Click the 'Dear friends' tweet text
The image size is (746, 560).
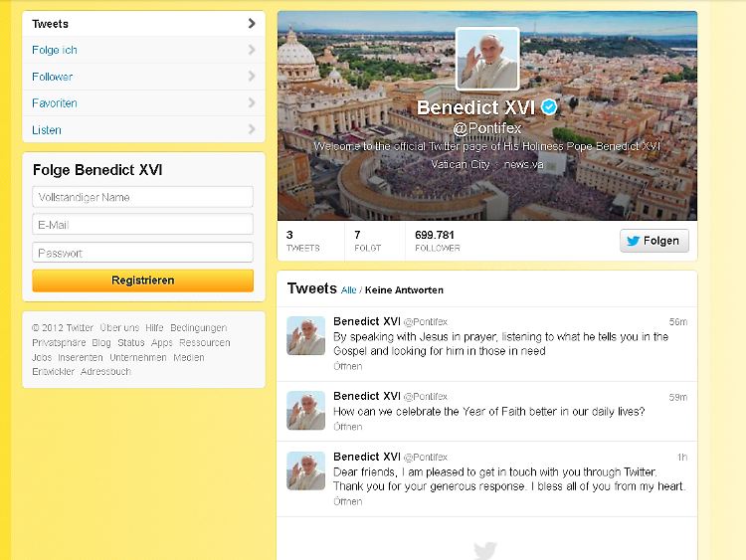tap(509, 479)
